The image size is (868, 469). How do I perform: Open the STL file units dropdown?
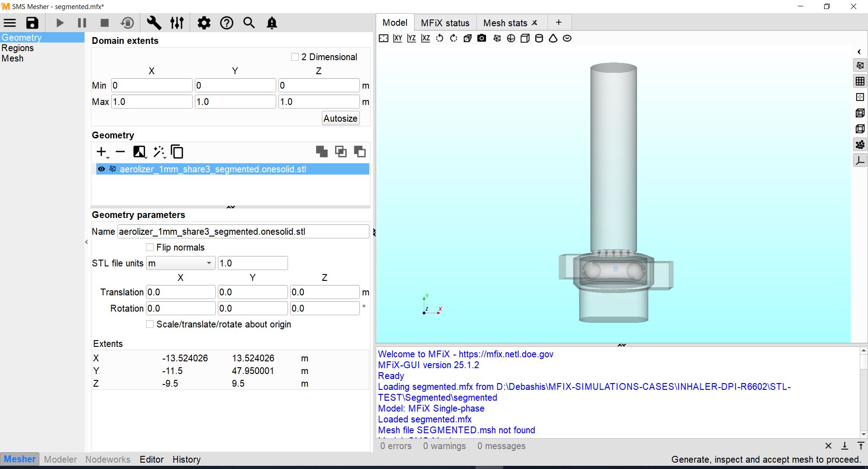[180, 263]
